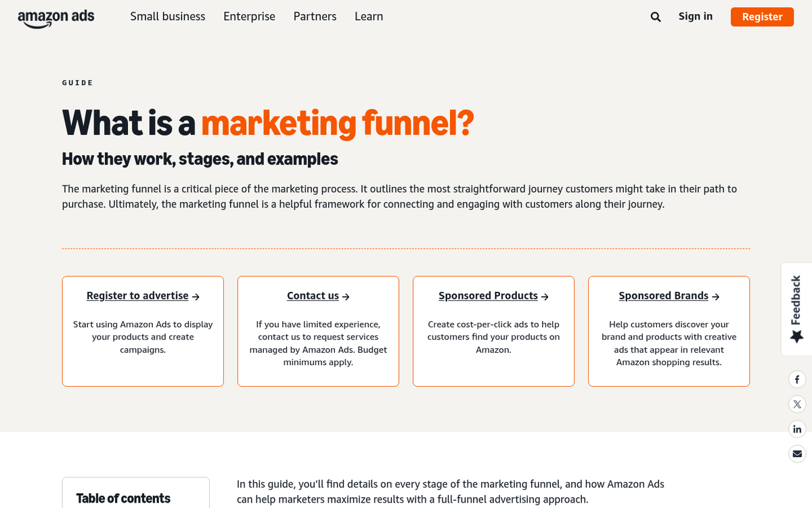The image size is (812, 508).
Task: Click the arrow on the Contact us card
Action: tap(345, 296)
